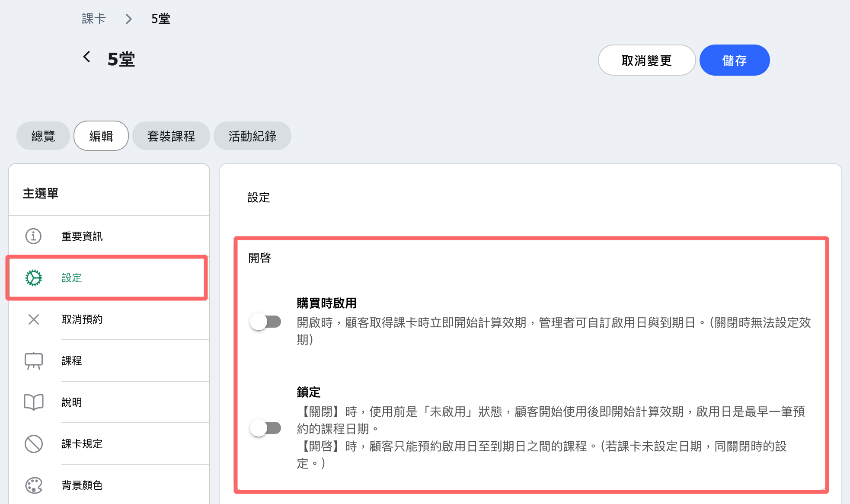850x504 pixels.
Task: Click the easel icon for 課程
Action: [33, 361]
